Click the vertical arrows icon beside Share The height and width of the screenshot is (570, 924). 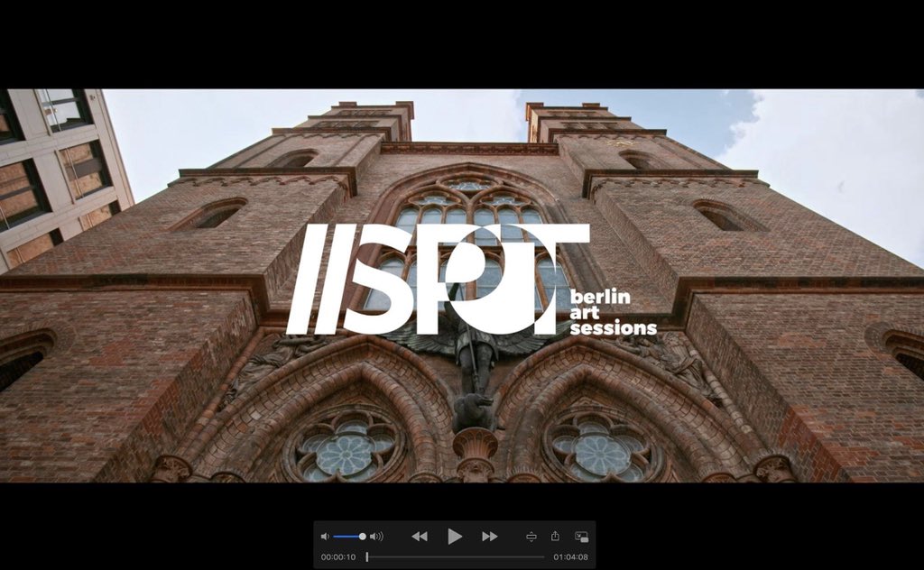coord(531,534)
